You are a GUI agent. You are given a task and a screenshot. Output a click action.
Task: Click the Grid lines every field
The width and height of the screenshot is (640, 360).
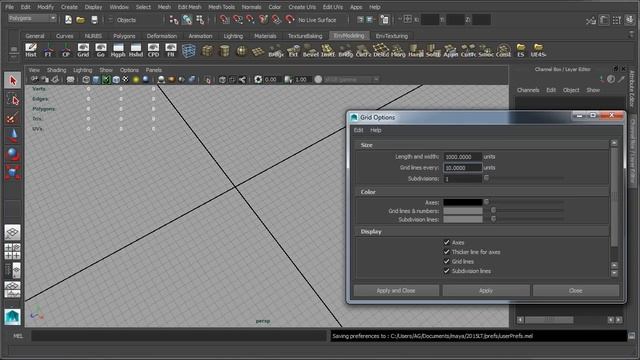click(462, 168)
